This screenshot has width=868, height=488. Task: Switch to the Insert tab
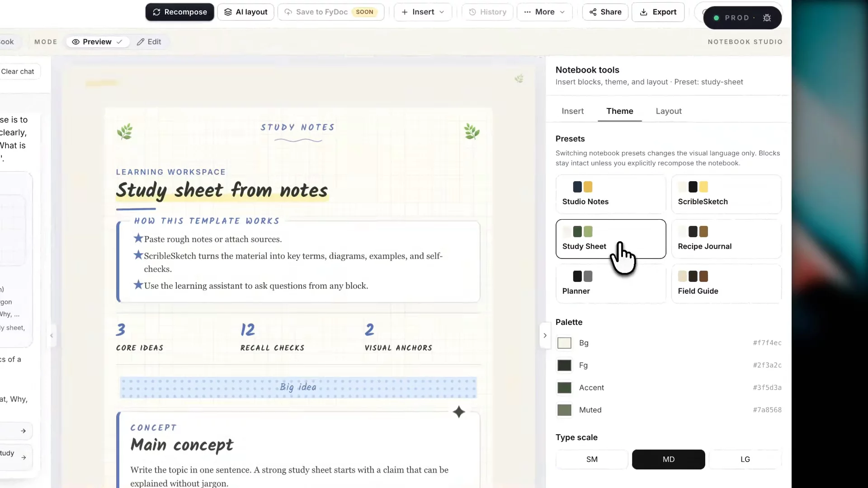[x=572, y=111]
